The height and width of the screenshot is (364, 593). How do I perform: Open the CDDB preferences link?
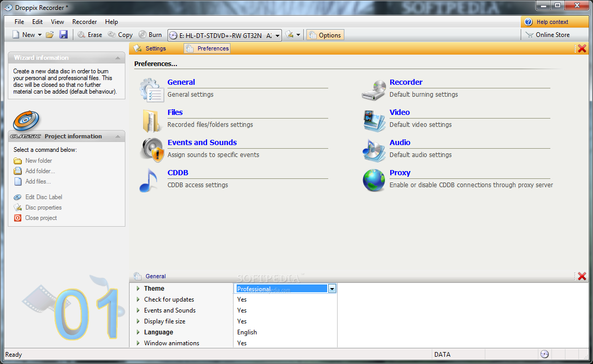point(178,173)
